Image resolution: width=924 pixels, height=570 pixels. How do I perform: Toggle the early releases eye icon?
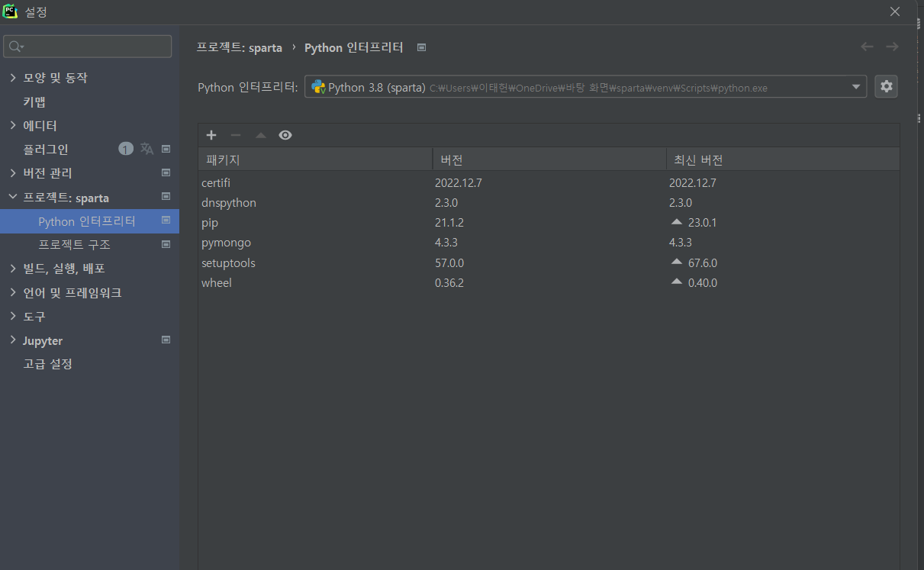[x=285, y=135]
